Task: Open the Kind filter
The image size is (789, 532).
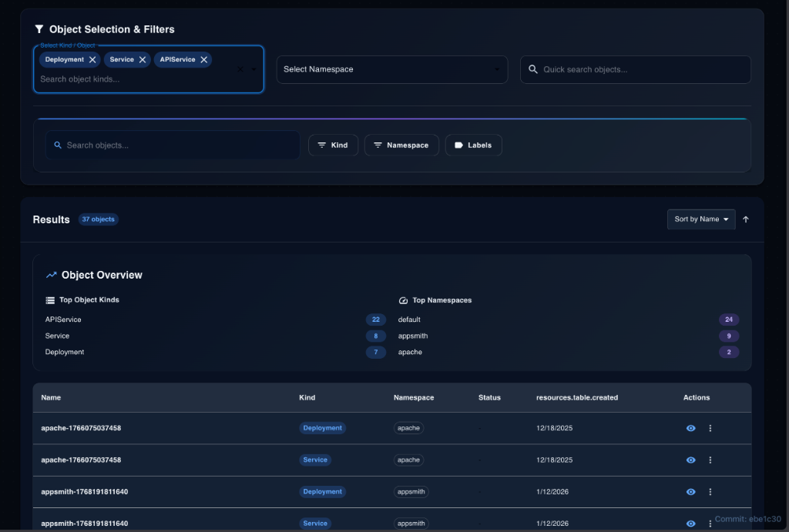Action: pyautogui.click(x=333, y=145)
